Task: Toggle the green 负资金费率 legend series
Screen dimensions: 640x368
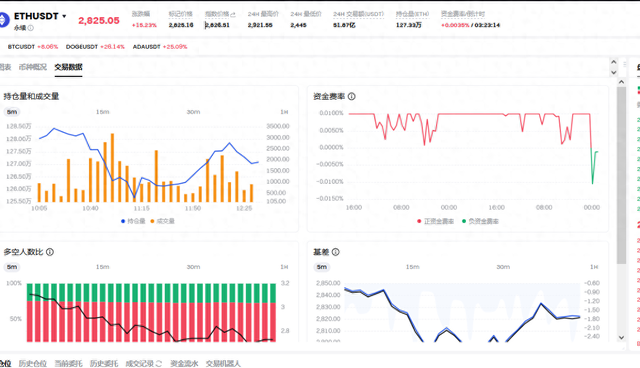Action: [x=480, y=221]
